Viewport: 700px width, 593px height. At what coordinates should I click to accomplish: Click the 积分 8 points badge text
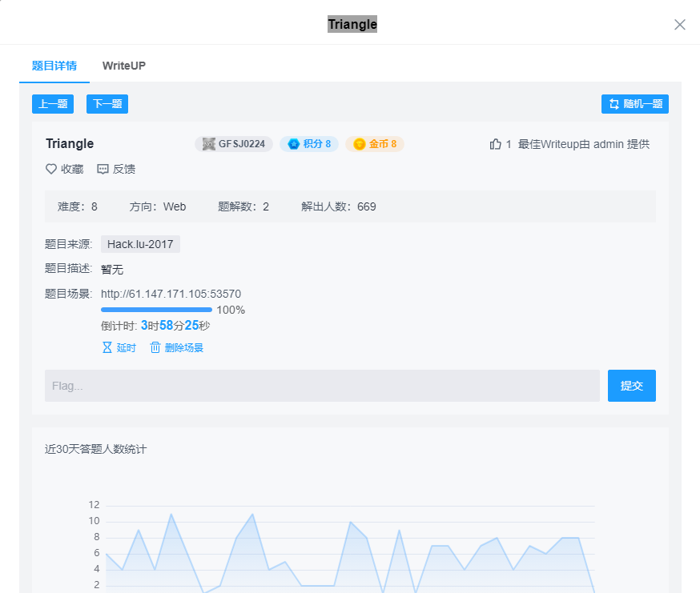(x=317, y=144)
